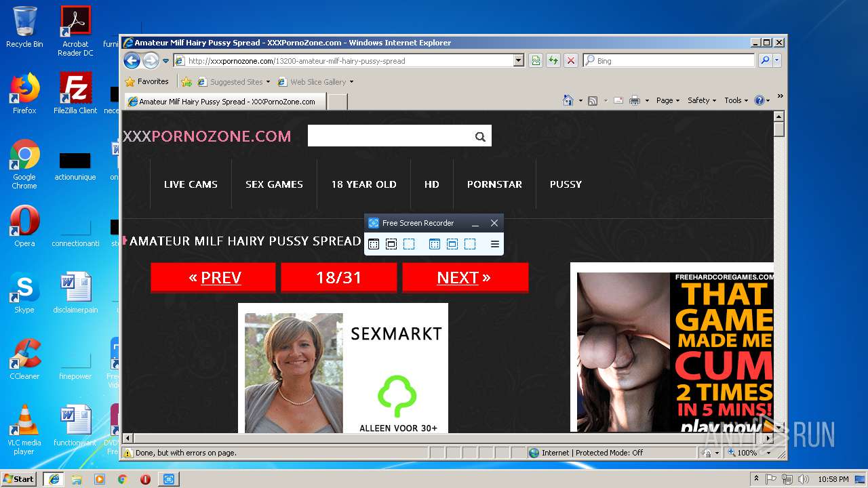Image resolution: width=868 pixels, height=488 pixels.
Task: Click the RSS feeds icon
Action: tap(593, 100)
